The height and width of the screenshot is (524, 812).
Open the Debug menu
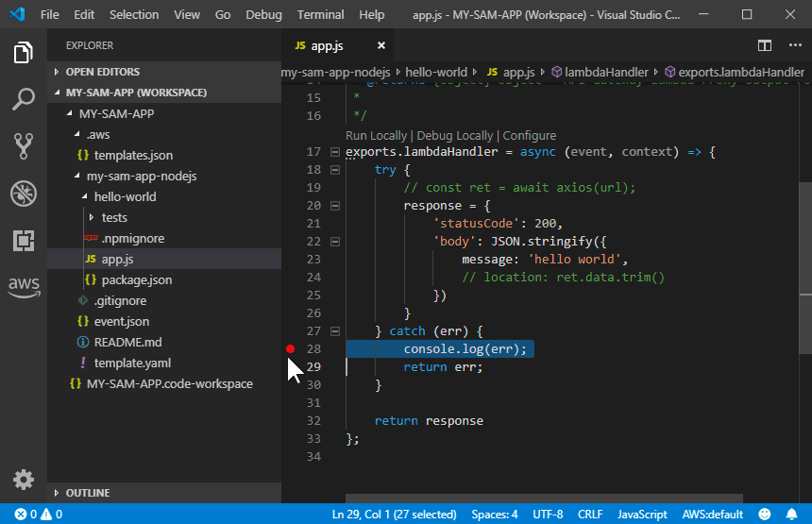(x=263, y=14)
